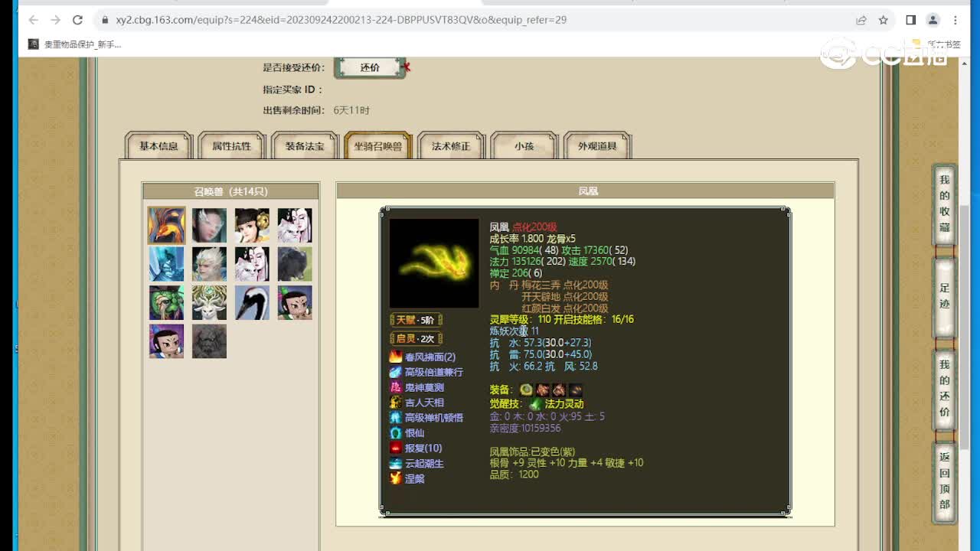Switch to the 基本信息 tab
980x551 pixels.
pyautogui.click(x=158, y=145)
